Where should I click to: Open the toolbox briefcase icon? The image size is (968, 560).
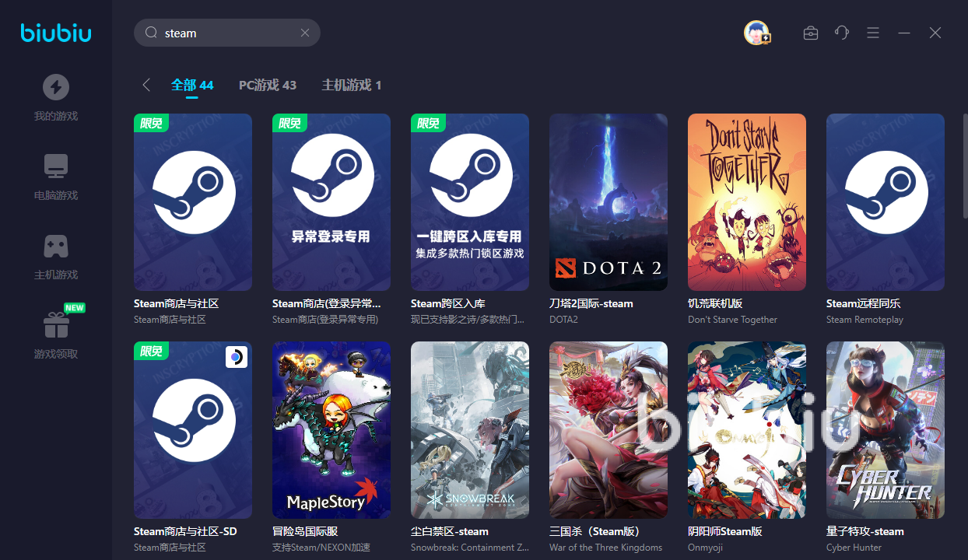pos(810,33)
